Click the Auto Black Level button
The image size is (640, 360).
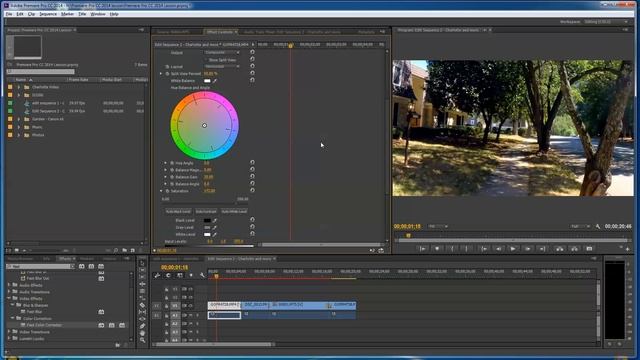178,211
